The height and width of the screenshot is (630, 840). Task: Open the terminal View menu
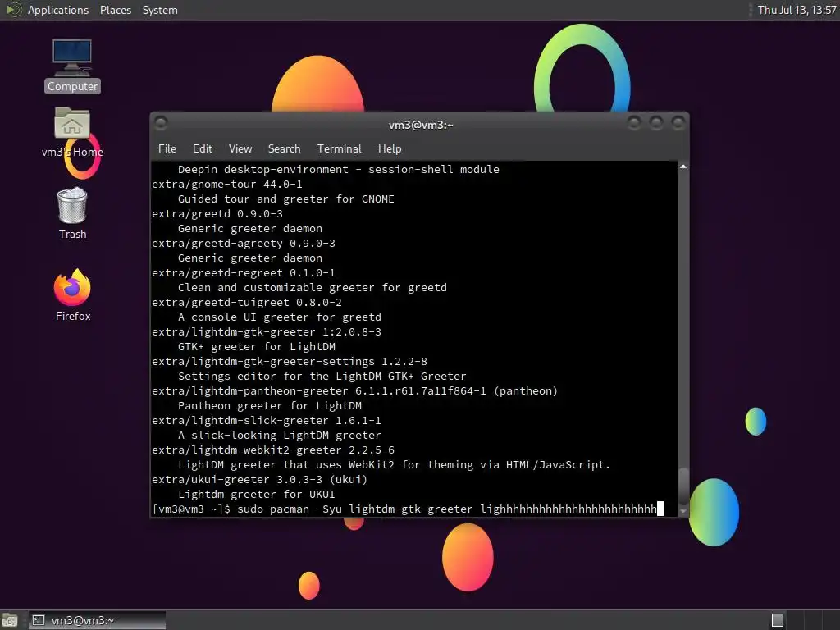point(240,148)
